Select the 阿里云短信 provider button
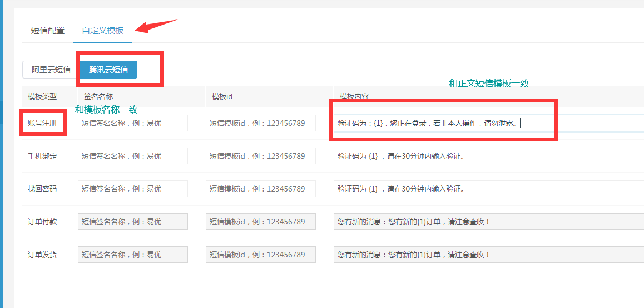 coord(51,70)
